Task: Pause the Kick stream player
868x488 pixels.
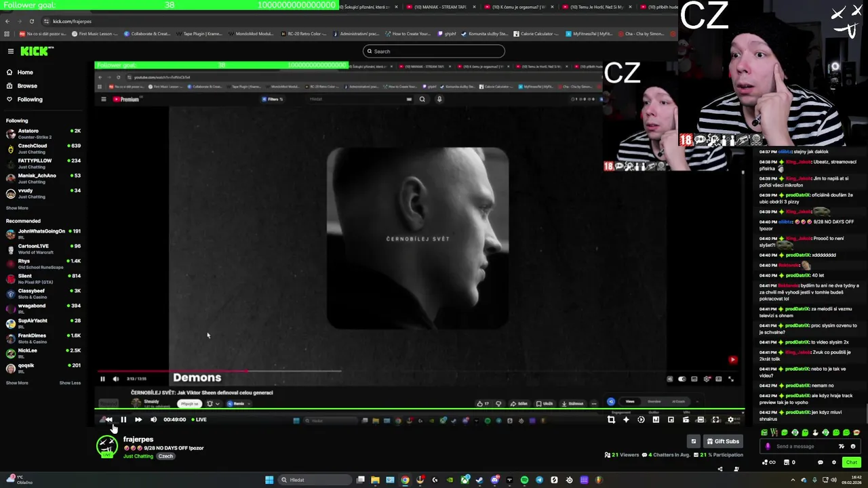Action: pyautogui.click(x=123, y=420)
